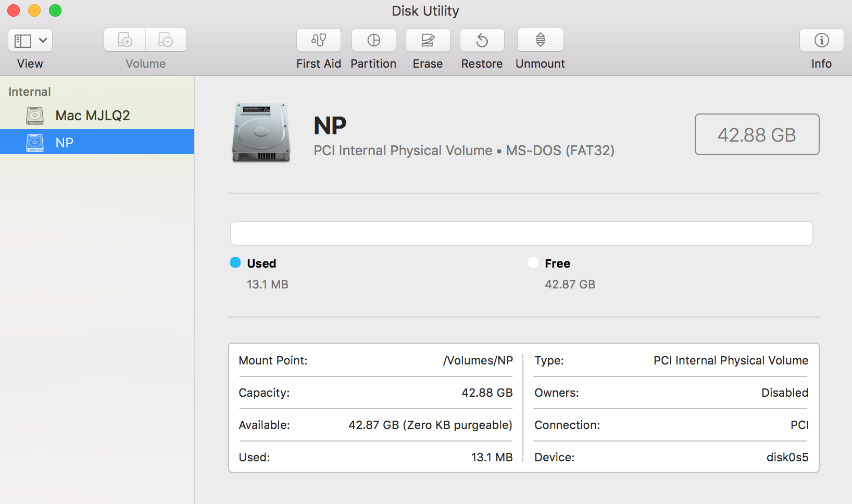Remove volume using minus icon

pyautogui.click(x=166, y=40)
